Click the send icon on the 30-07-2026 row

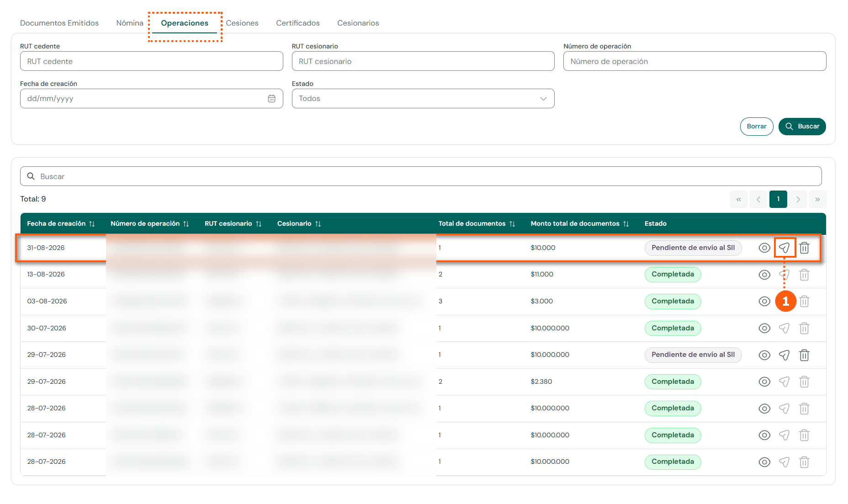coord(784,328)
